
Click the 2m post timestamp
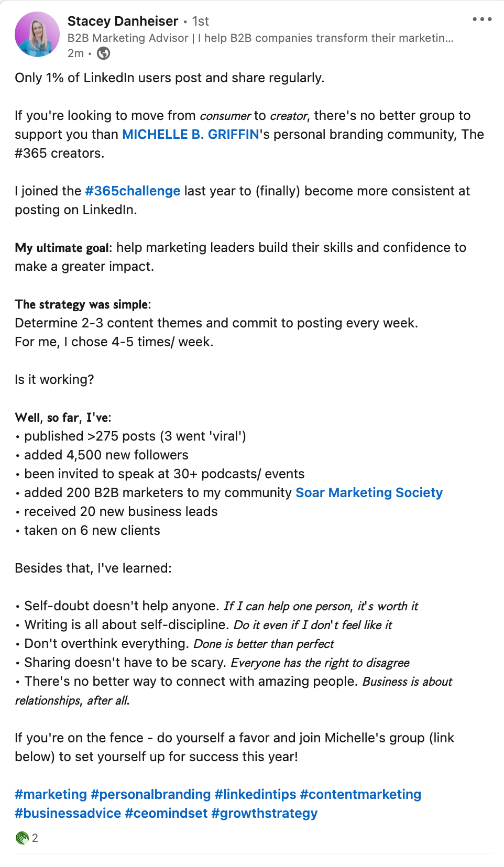pyautogui.click(x=75, y=53)
